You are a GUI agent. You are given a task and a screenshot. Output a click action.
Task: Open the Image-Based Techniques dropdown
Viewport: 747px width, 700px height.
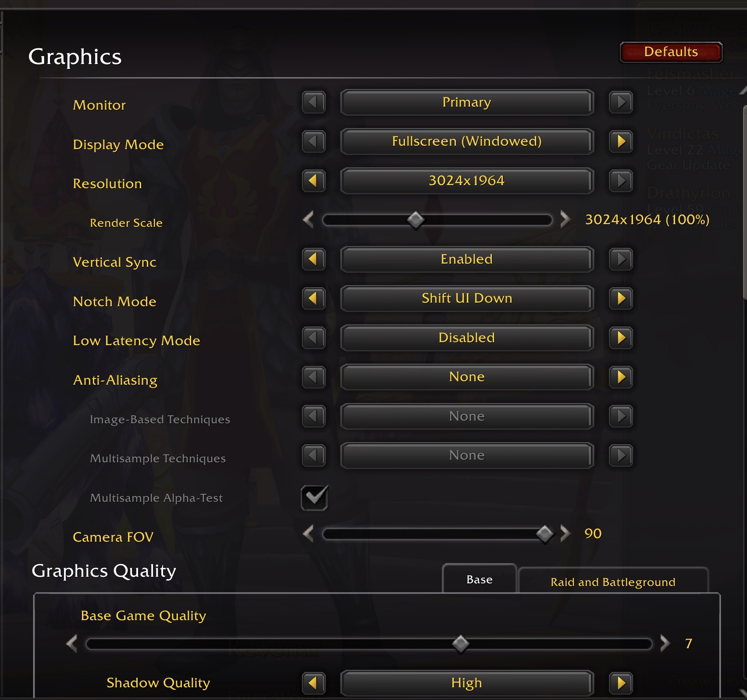coord(467,416)
